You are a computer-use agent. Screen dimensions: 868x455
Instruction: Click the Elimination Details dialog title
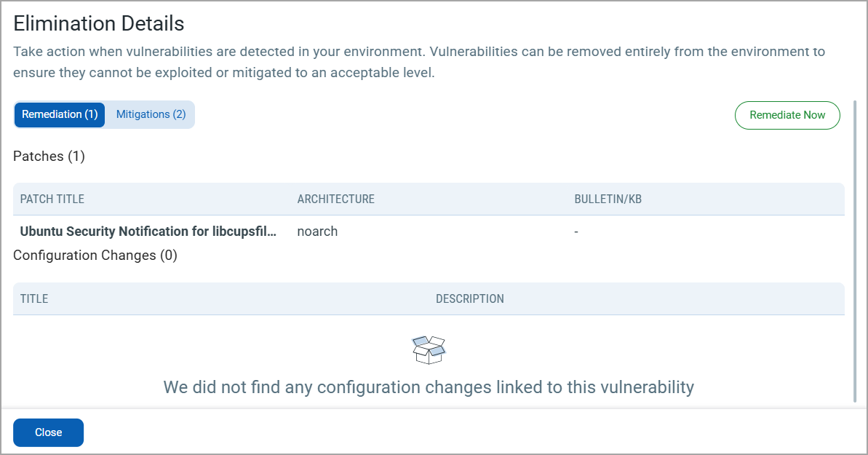pos(99,23)
